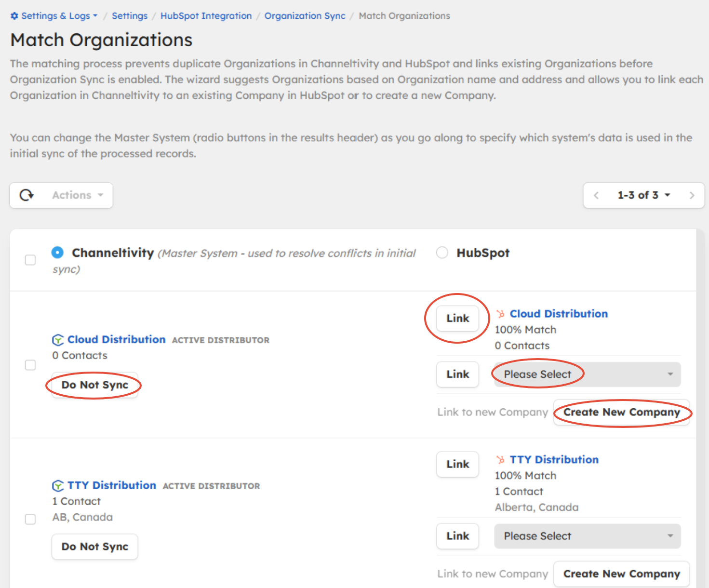Click the refresh icon beside Actions

[27, 195]
